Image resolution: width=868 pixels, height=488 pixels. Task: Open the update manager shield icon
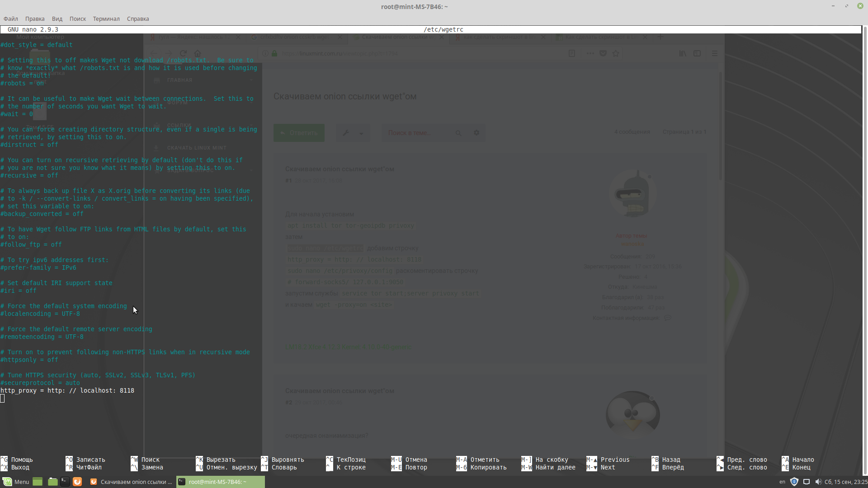pos(794,482)
